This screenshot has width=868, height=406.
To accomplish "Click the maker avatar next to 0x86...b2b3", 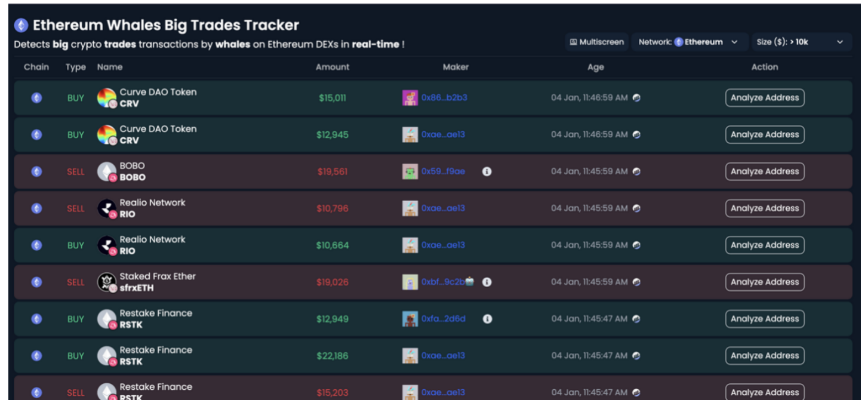I will point(410,98).
